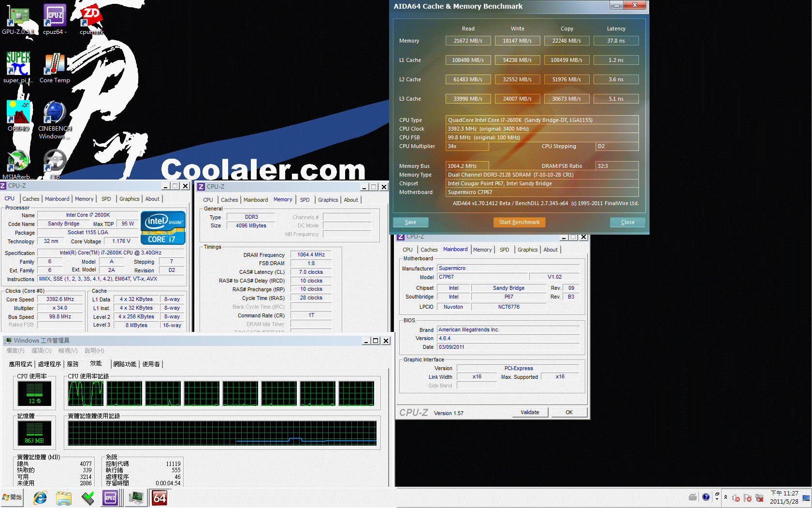Click Memory Type field DDR3-2128 SDRAM
812x508 pixels.
pyautogui.click(x=542, y=175)
